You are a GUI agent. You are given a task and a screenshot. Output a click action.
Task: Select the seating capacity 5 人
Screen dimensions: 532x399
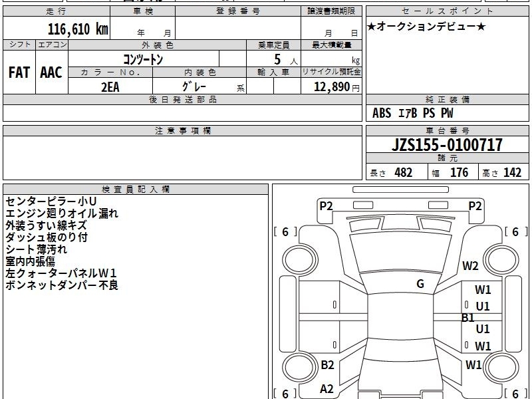pos(286,60)
